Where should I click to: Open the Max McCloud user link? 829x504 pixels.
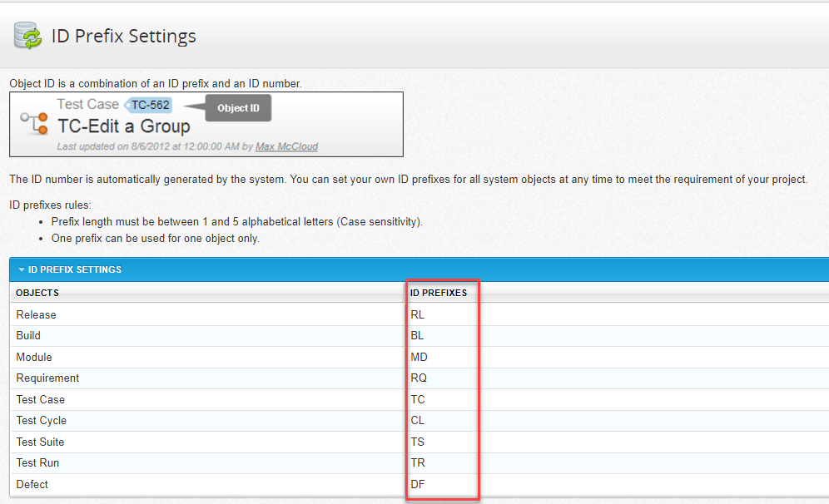[286, 146]
